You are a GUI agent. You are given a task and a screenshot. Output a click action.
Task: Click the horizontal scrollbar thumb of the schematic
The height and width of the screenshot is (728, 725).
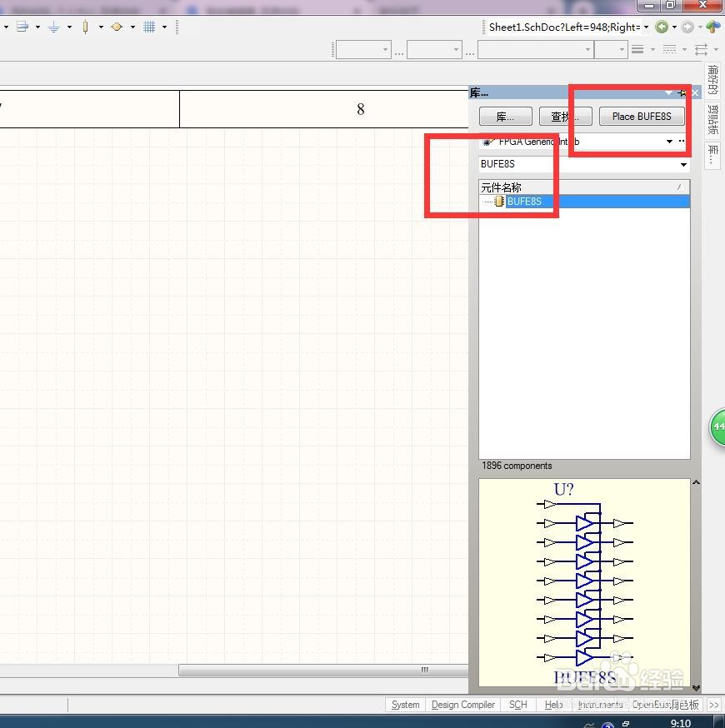(x=324, y=670)
